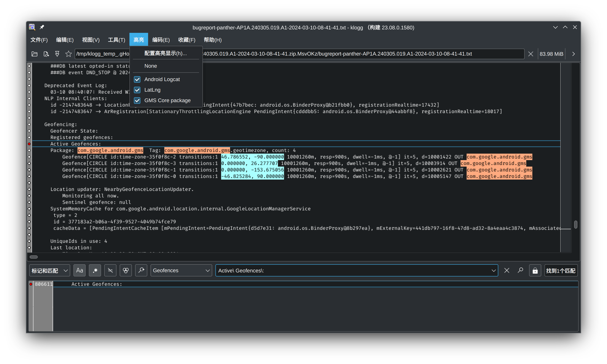
Task: Toggle inverse match icon in search bar
Action: [110, 270]
